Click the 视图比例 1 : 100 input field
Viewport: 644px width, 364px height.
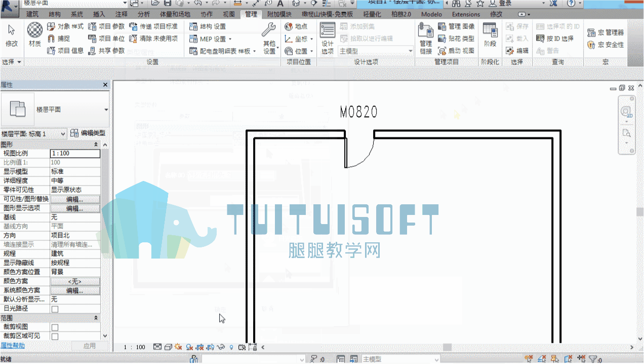[75, 154]
